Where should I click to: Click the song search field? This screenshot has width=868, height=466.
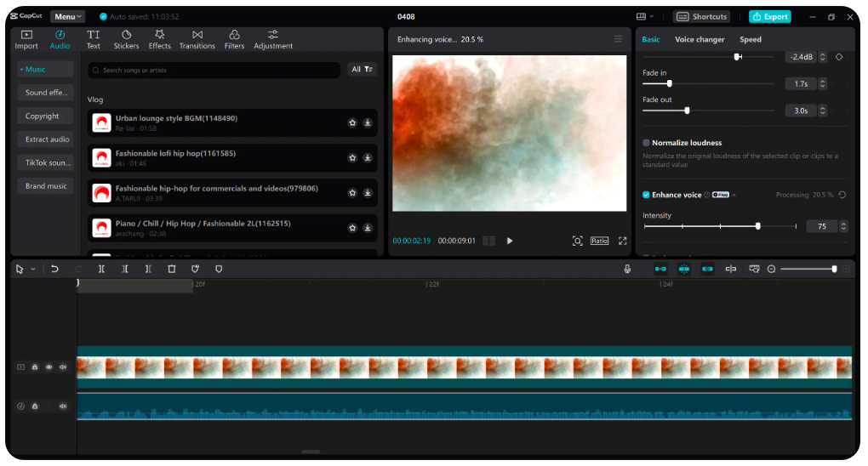coord(214,70)
